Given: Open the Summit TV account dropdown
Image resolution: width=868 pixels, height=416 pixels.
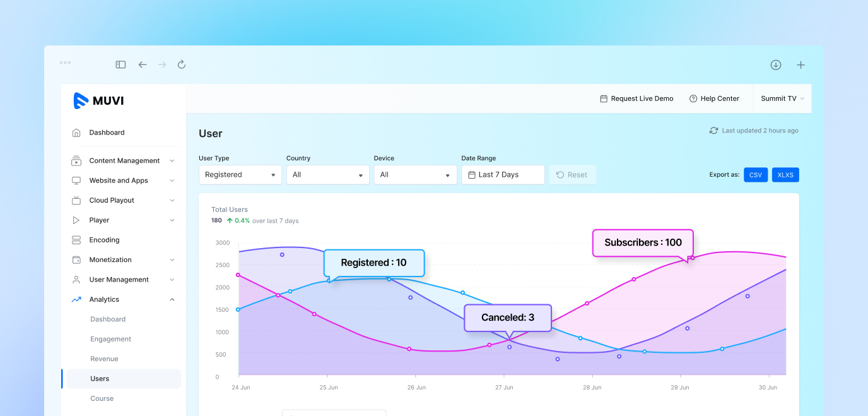Looking at the screenshot, I should (782, 98).
